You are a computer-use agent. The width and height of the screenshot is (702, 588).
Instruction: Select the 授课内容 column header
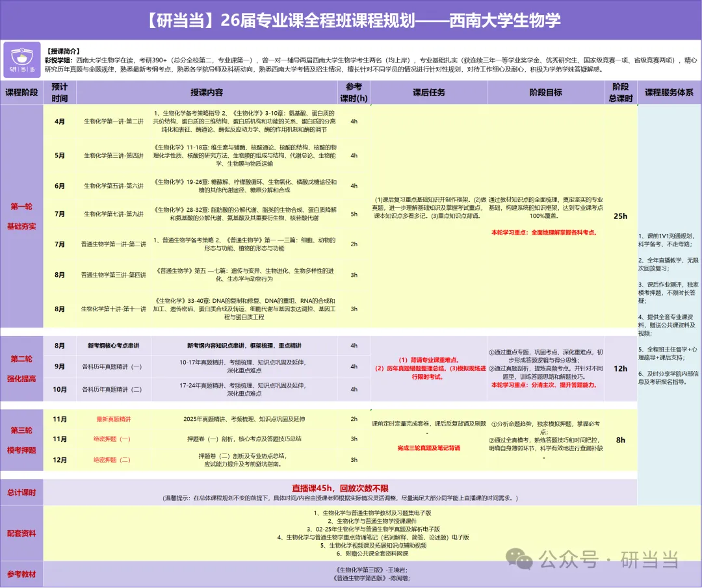[207, 93]
